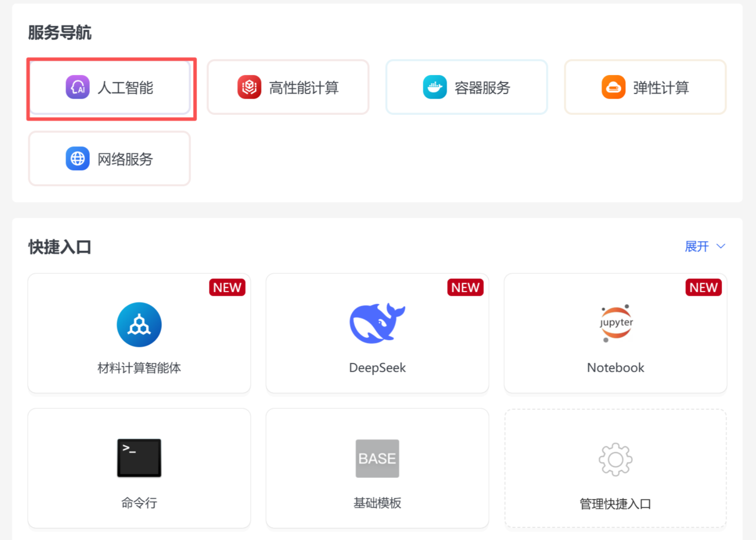Click the 管理快捷入口 text label
Image resolution: width=756 pixels, height=540 pixels.
tap(615, 504)
